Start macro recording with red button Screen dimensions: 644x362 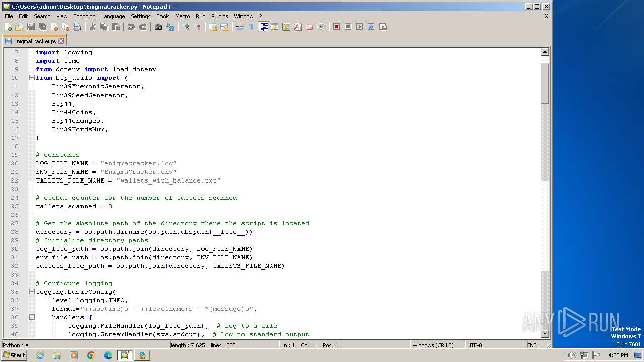coord(336,27)
